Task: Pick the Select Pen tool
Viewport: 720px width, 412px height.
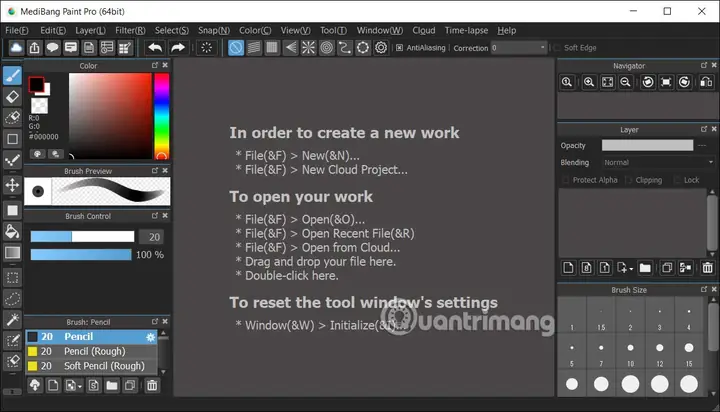Action: (x=12, y=340)
